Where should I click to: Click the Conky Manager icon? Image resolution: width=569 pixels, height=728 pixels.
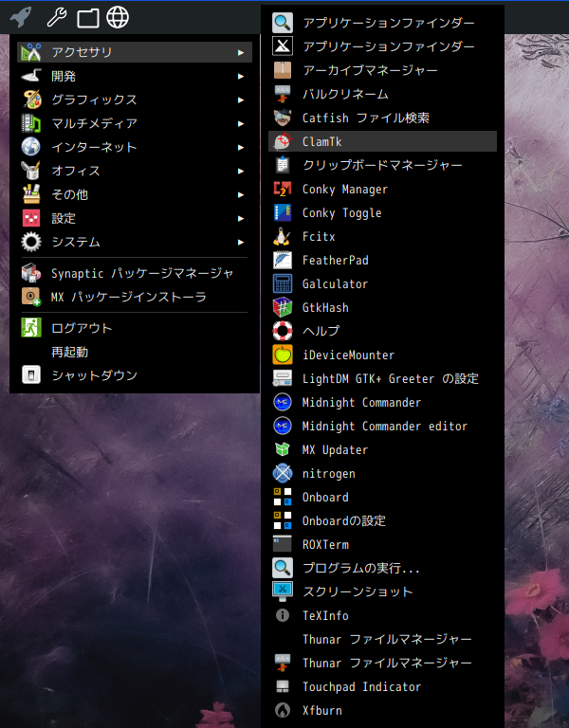(283, 189)
